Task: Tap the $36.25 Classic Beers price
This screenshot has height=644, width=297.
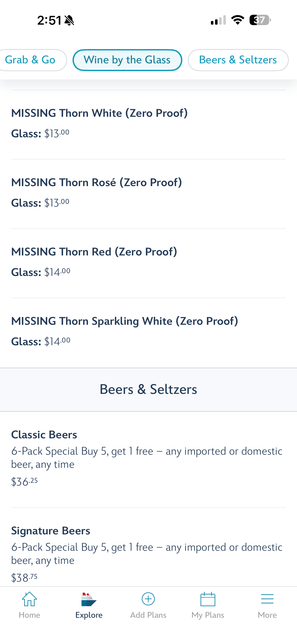Action: (x=24, y=481)
